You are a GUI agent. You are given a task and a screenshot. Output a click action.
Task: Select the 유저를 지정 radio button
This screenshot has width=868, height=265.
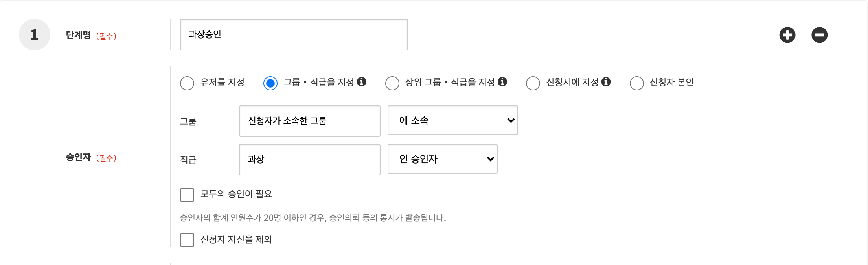tap(187, 83)
